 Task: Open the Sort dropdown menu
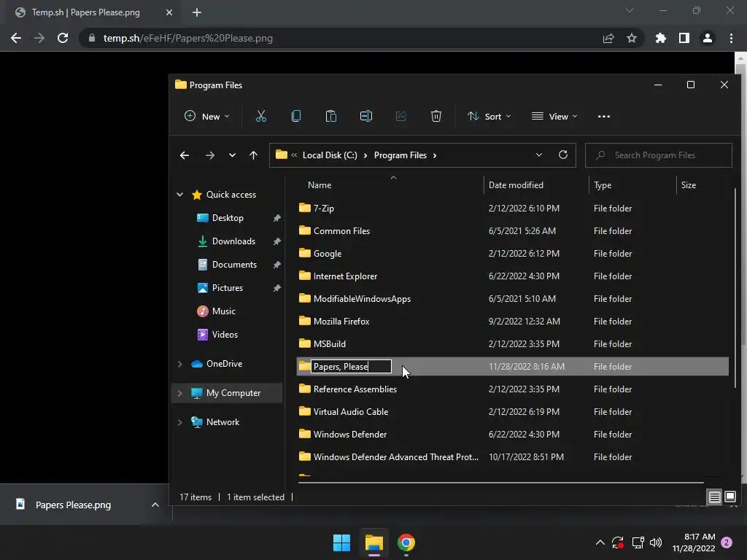pyautogui.click(x=489, y=116)
